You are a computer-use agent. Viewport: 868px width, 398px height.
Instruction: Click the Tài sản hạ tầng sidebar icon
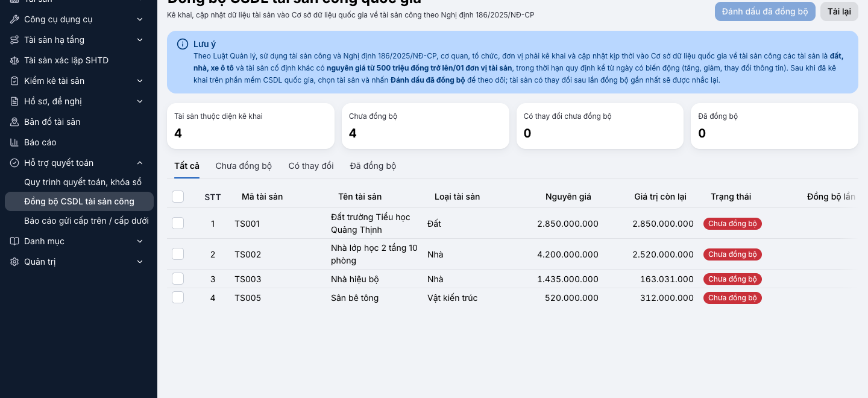point(14,40)
